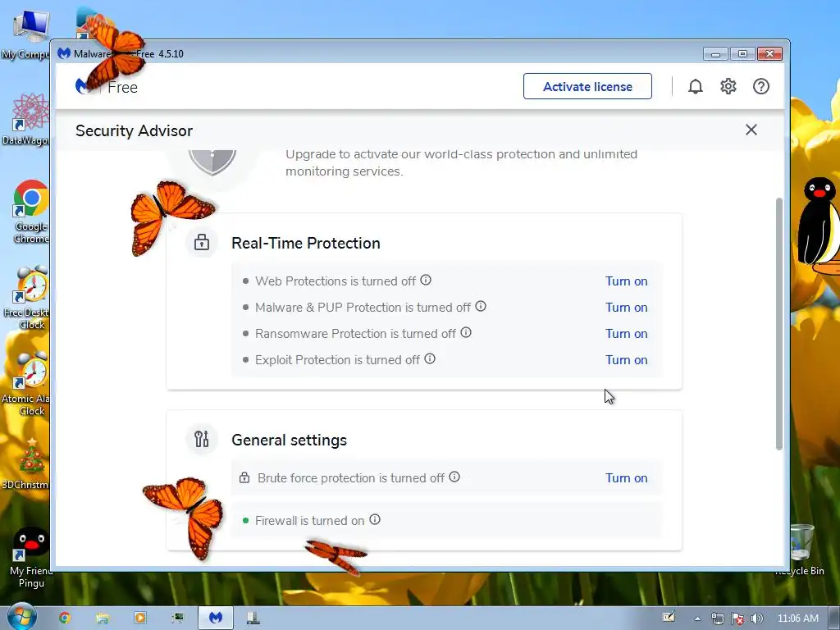Show hidden system tray icons

[x=697, y=619]
